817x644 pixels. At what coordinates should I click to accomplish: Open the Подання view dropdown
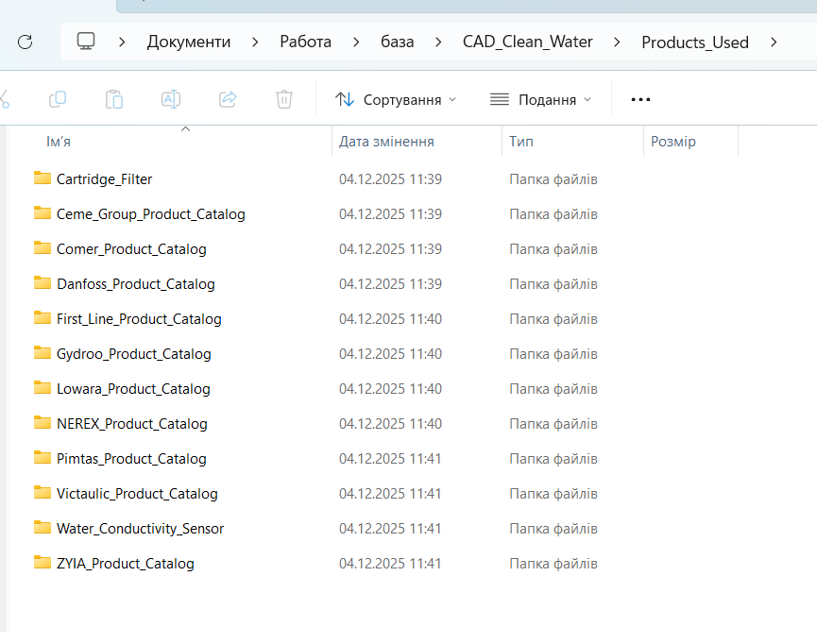coord(541,99)
